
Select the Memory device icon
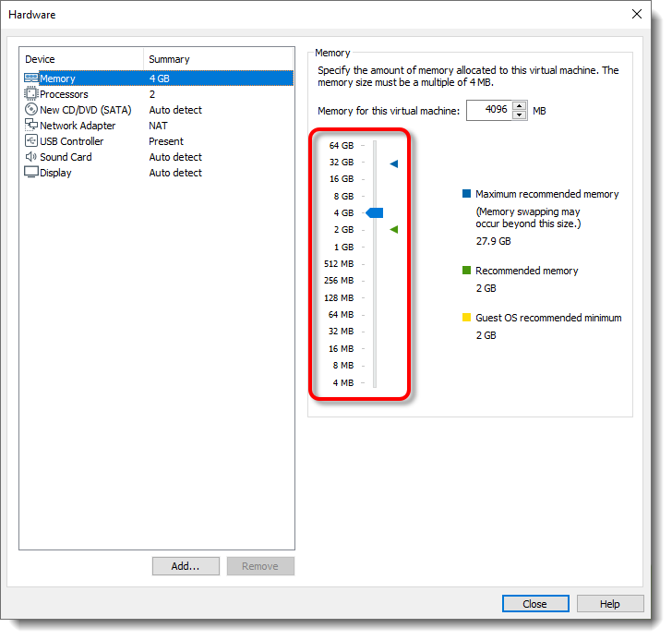pos(31,78)
